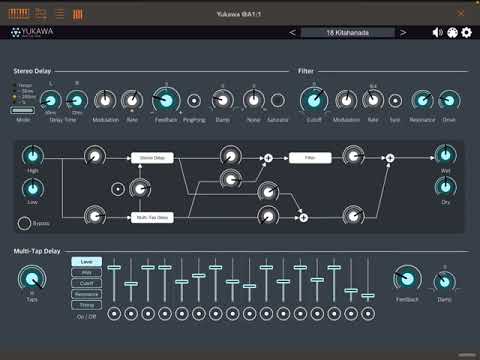Click the audio speaker icon
Screen dimensions: 480x360
pyautogui.click(x=437, y=32)
